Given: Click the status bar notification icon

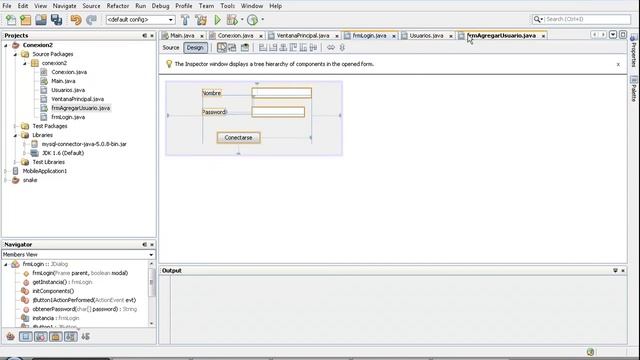Looking at the screenshot, I should click(x=590, y=351).
